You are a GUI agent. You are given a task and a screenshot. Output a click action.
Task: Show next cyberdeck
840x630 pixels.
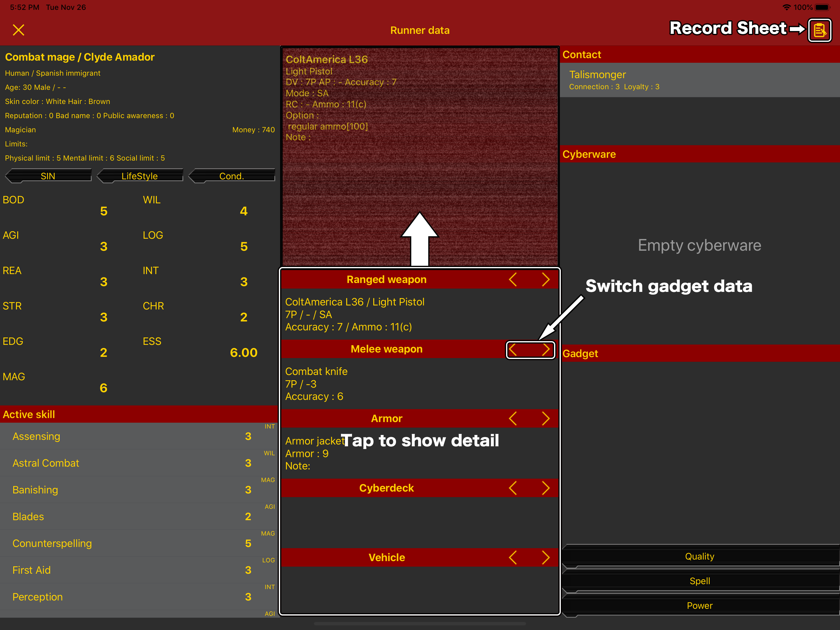[x=546, y=488]
